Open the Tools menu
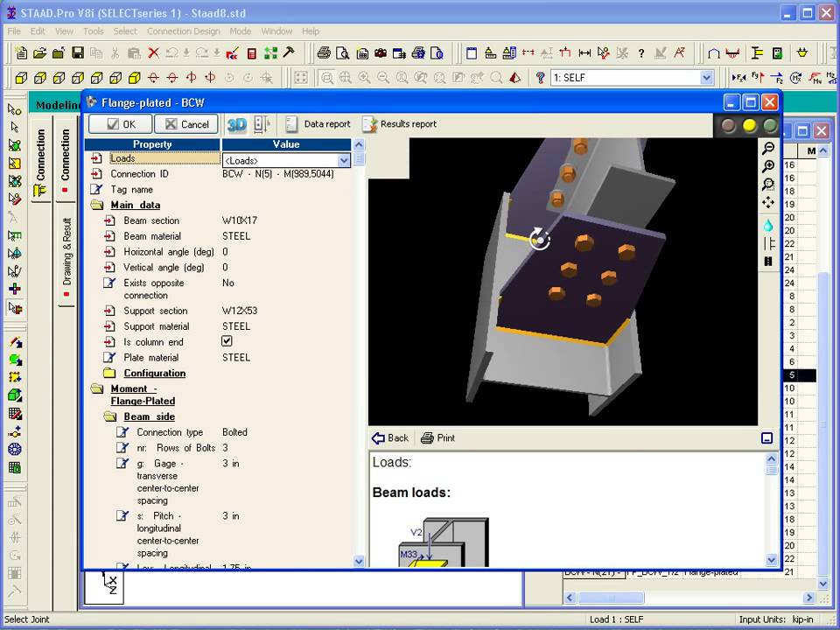840x630 pixels. (94, 31)
